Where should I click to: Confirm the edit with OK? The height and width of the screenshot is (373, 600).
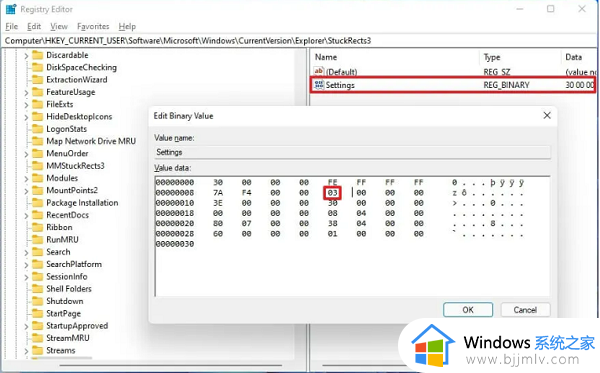468,310
